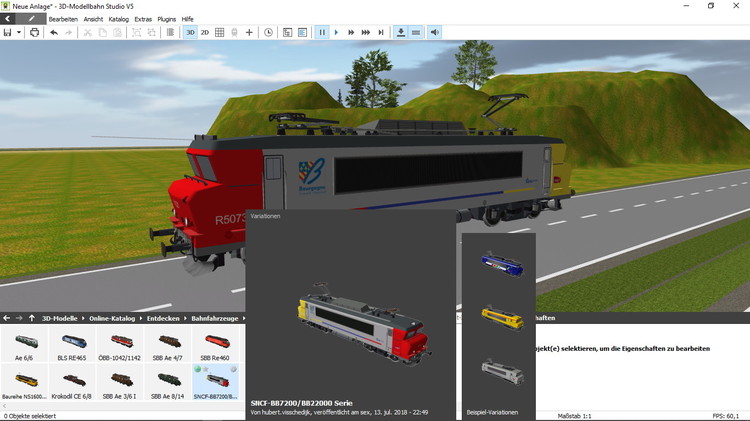
Task: Choose the blue locomotive variation
Action: point(502,264)
